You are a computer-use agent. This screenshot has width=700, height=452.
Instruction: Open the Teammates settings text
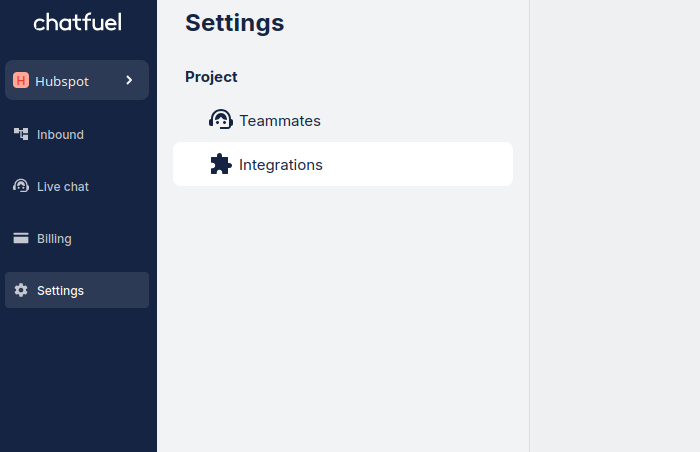pyautogui.click(x=280, y=121)
